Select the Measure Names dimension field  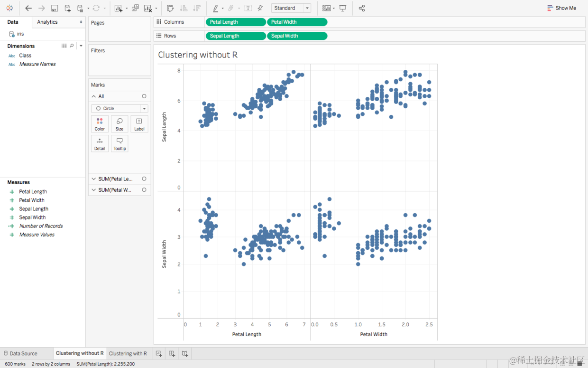pyautogui.click(x=37, y=64)
